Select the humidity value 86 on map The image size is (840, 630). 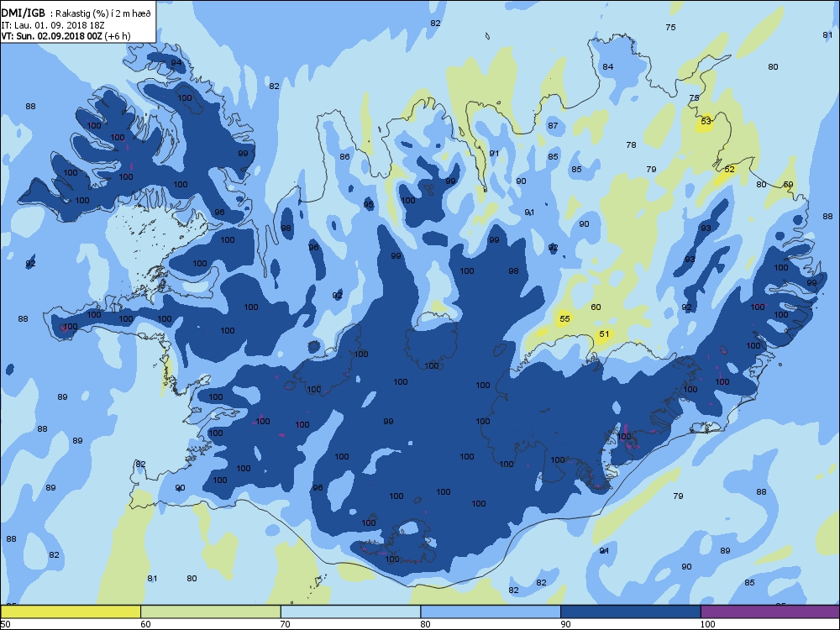point(344,157)
